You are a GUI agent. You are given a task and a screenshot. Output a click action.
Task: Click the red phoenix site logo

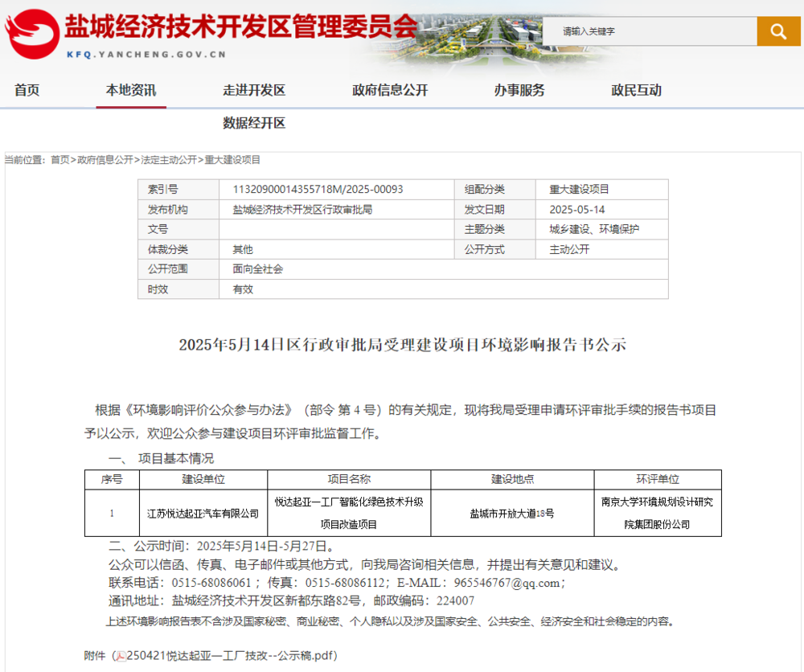coord(31,34)
